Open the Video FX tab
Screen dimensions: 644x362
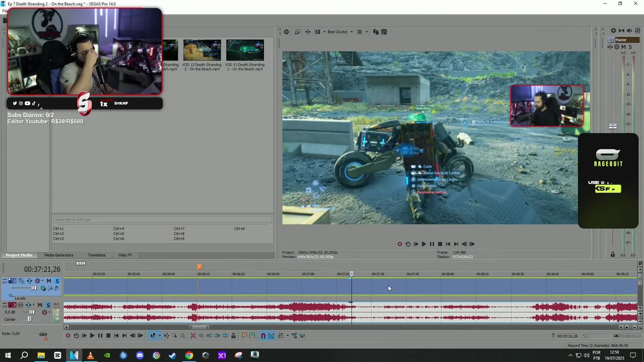coord(125,255)
